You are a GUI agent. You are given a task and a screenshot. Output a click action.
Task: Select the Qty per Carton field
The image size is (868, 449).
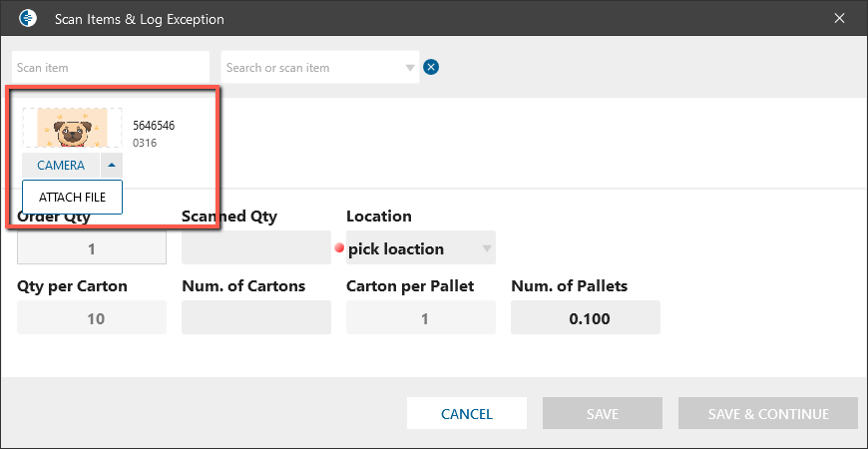coord(92,319)
